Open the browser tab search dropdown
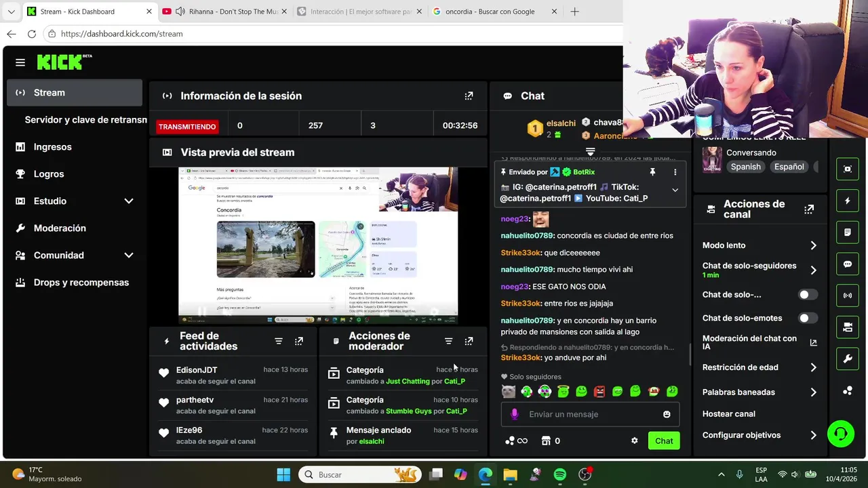The image size is (868, 488). [11, 12]
